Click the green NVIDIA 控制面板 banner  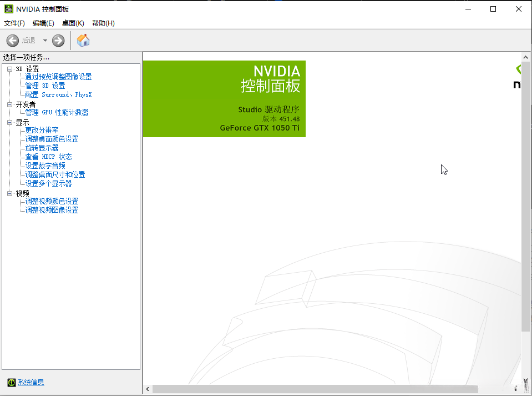click(224, 99)
